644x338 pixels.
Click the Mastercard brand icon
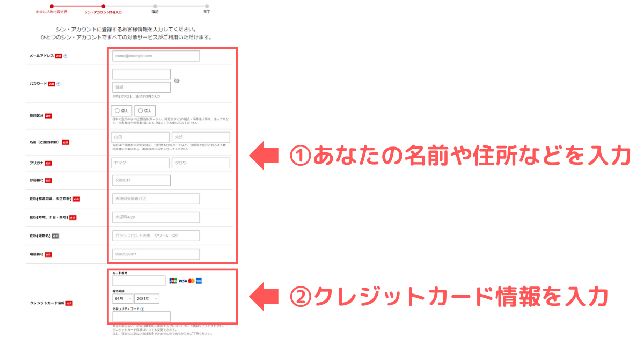pos(191,280)
